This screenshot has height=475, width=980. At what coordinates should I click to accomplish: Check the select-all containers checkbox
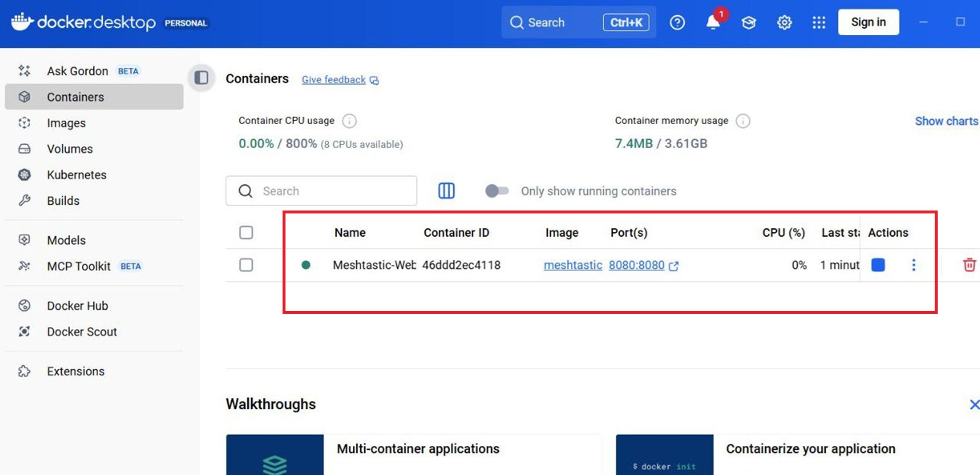point(246,233)
